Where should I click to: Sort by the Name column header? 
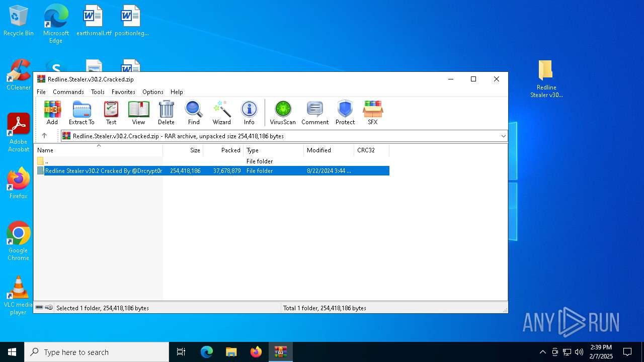98,150
